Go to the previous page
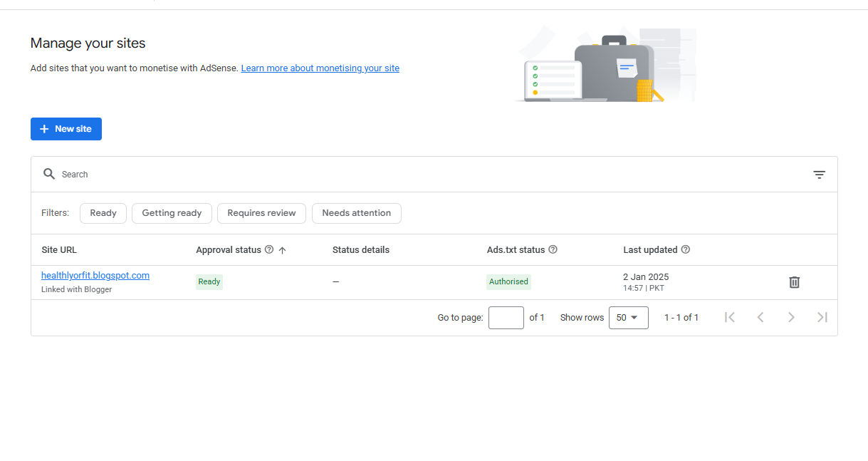Viewport: 868px width, 461px height. [760, 318]
